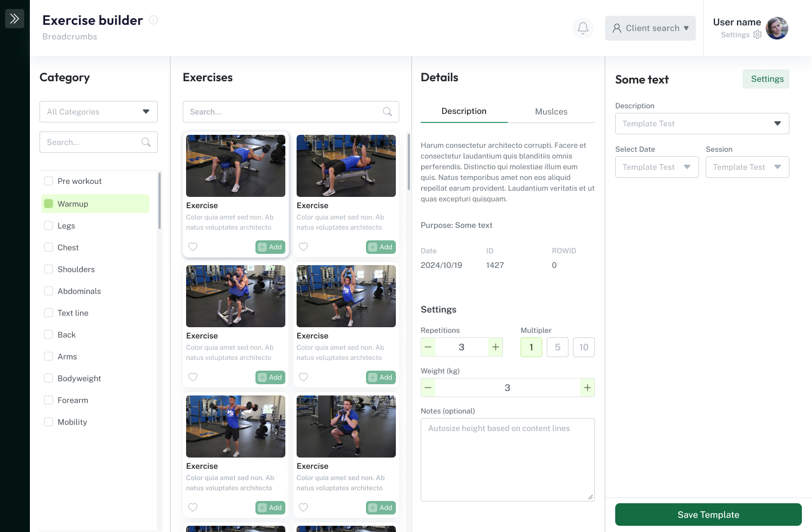Open notifications bell icon
Screen dimensions: 812x532
[583, 28]
